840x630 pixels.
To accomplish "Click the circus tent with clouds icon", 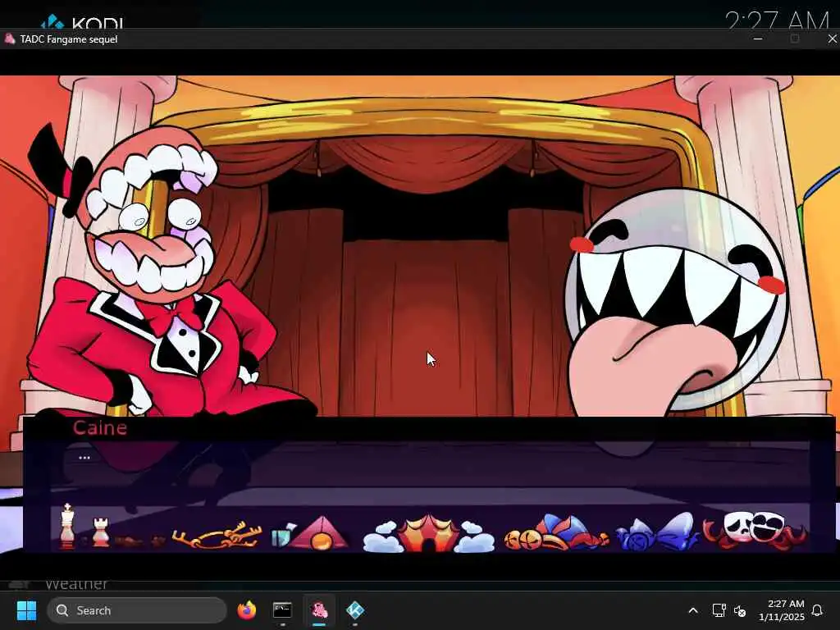I will tap(428, 533).
